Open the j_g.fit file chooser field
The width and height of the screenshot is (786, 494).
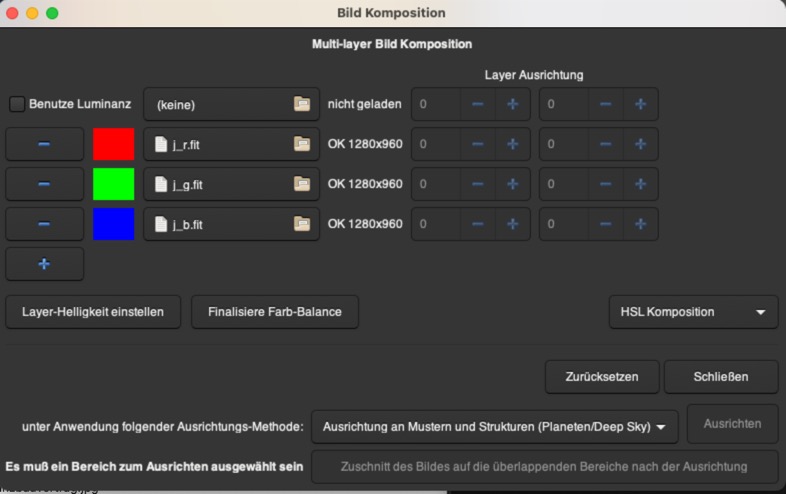[220, 184]
